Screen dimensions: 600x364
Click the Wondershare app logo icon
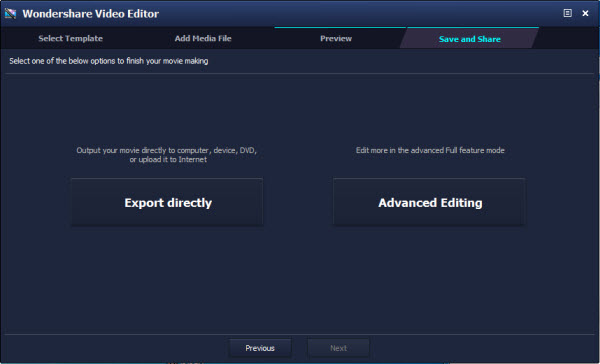(x=10, y=13)
